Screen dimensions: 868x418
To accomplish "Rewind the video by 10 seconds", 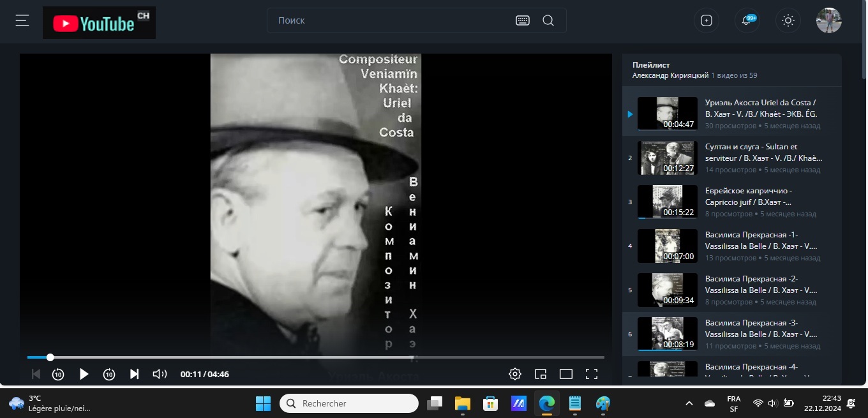I will pos(58,374).
